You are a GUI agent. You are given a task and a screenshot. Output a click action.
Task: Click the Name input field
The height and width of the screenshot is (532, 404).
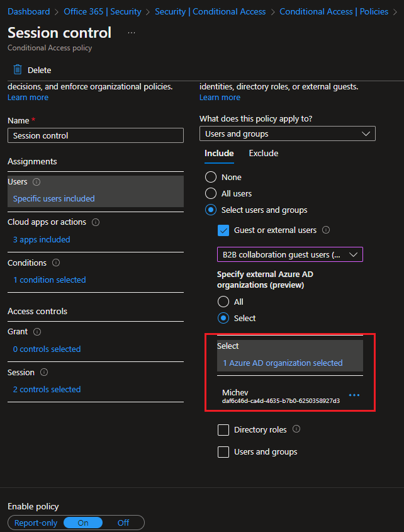click(96, 135)
